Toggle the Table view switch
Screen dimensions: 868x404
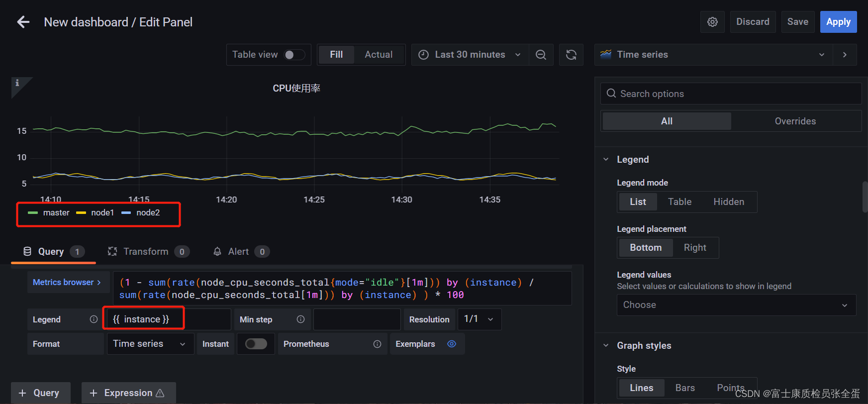click(294, 55)
